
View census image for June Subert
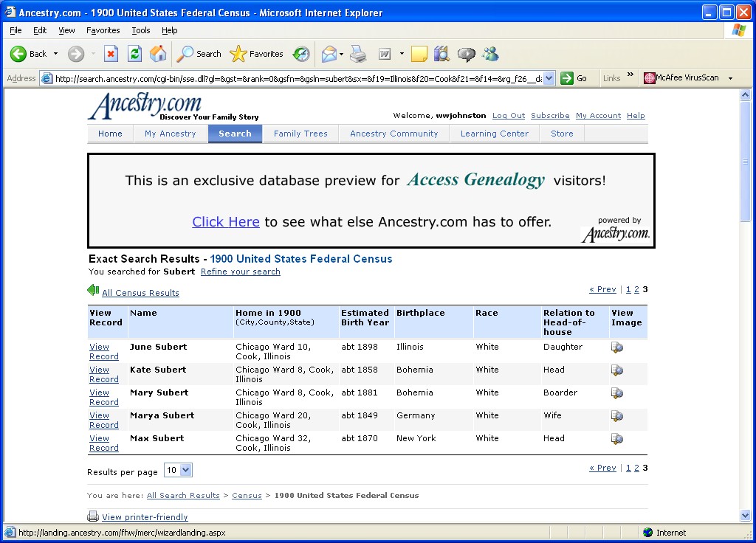point(617,347)
